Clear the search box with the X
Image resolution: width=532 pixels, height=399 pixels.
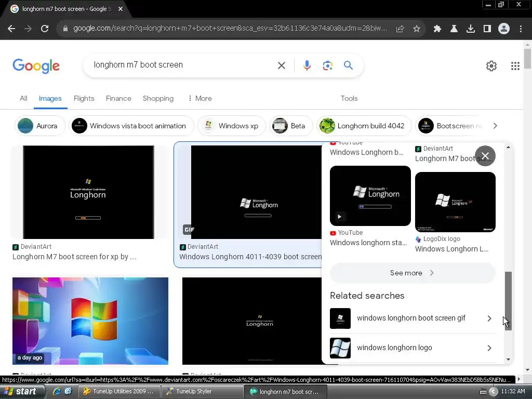point(282,65)
